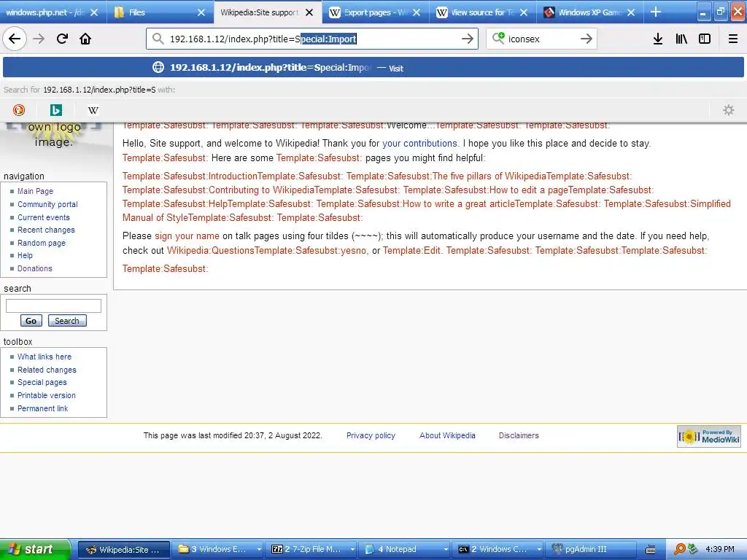Viewport: 747px width, 560px height.
Task: Open the Recent changes link
Action: (46, 230)
